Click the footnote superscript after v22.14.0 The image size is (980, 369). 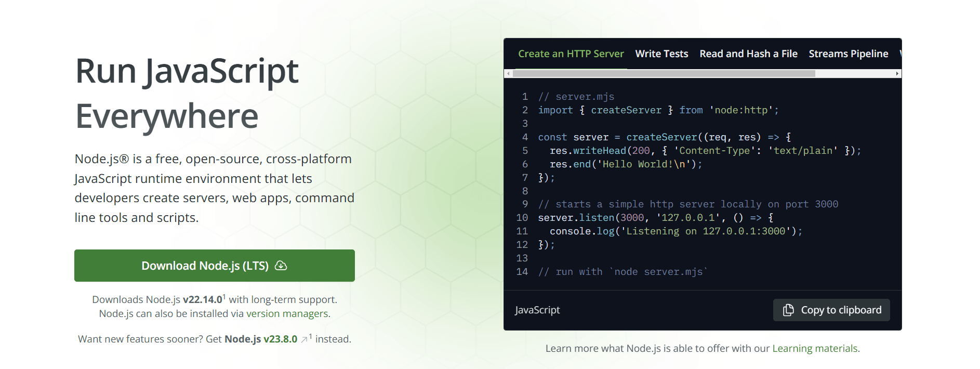tap(224, 297)
